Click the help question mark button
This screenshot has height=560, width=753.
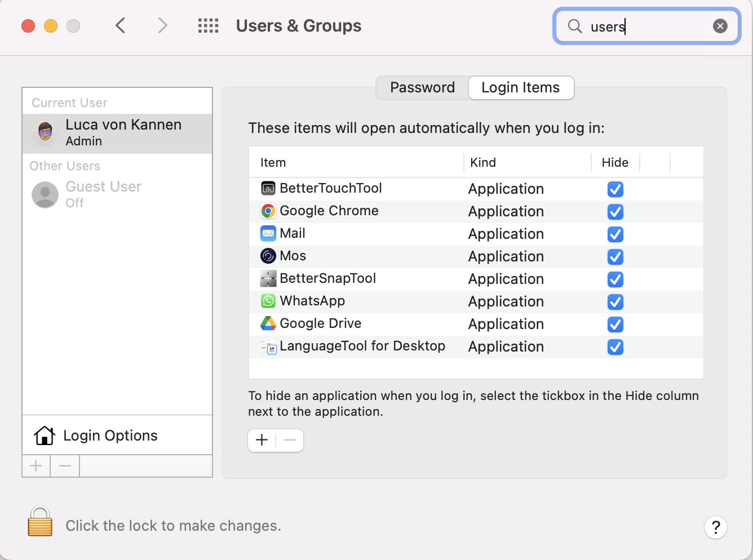715,527
